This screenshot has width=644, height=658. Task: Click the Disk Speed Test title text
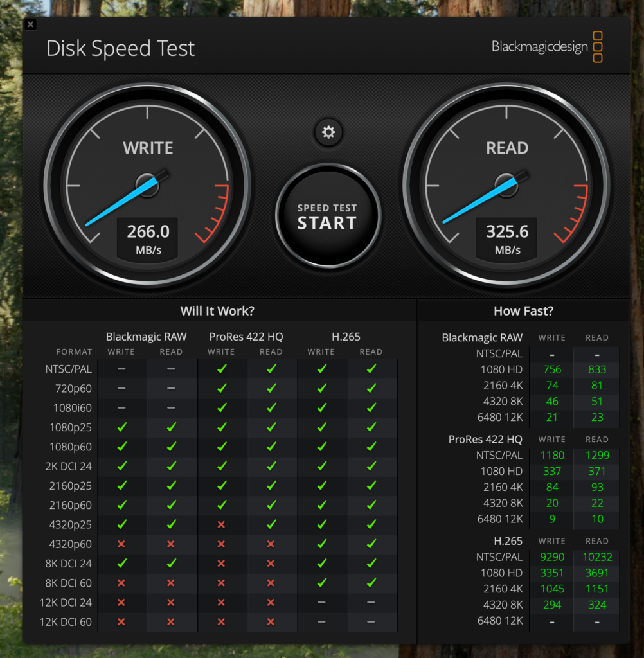point(120,49)
